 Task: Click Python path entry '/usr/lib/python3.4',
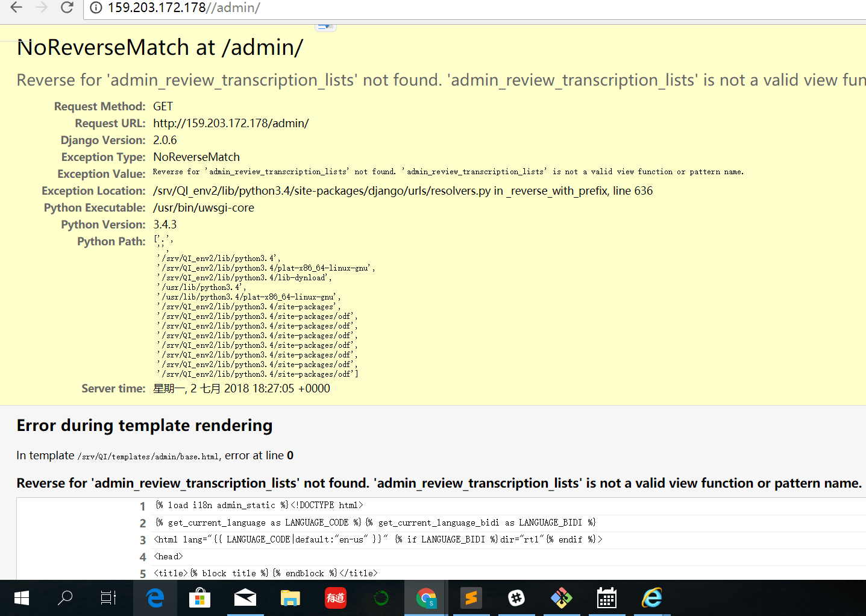click(x=201, y=287)
